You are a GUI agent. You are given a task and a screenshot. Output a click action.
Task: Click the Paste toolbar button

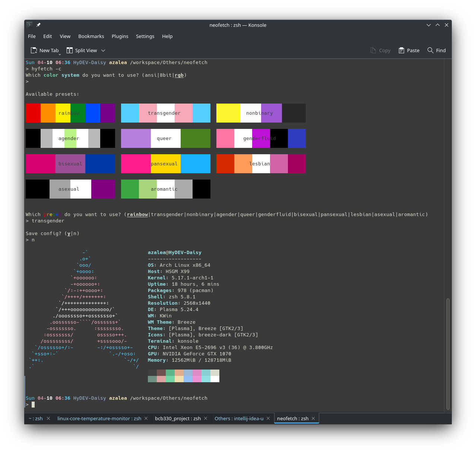tap(409, 50)
